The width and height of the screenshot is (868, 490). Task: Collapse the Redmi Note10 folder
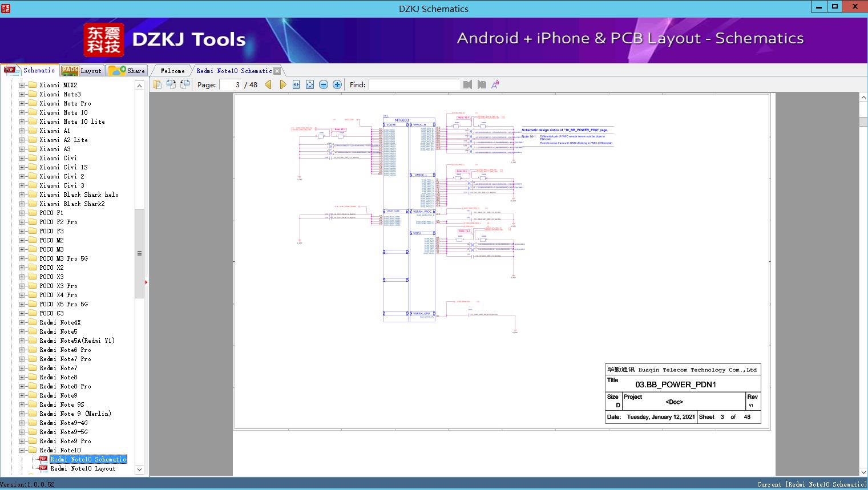pyautogui.click(x=22, y=450)
